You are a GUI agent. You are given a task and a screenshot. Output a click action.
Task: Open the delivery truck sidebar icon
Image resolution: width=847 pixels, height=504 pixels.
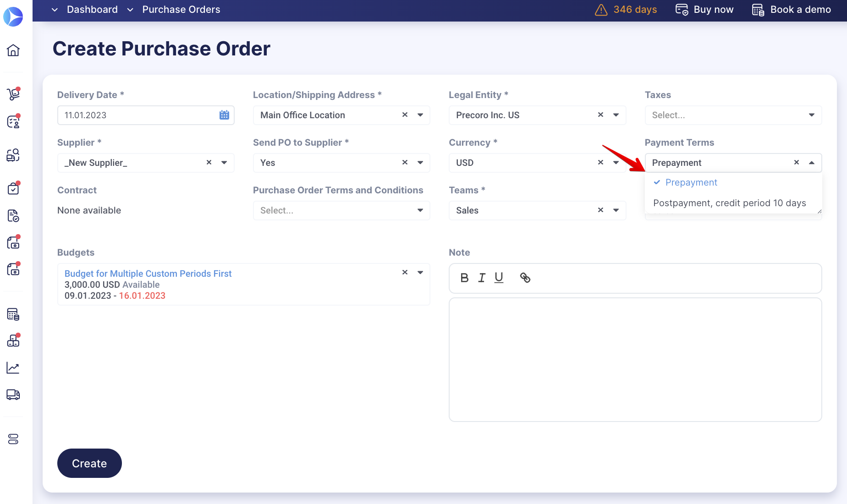click(13, 394)
